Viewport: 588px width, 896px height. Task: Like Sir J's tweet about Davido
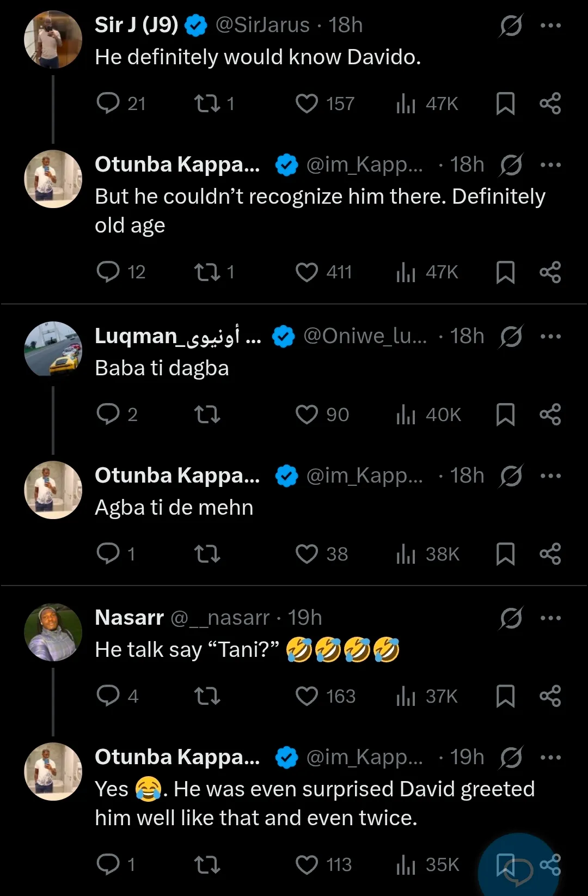pos(307,103)
